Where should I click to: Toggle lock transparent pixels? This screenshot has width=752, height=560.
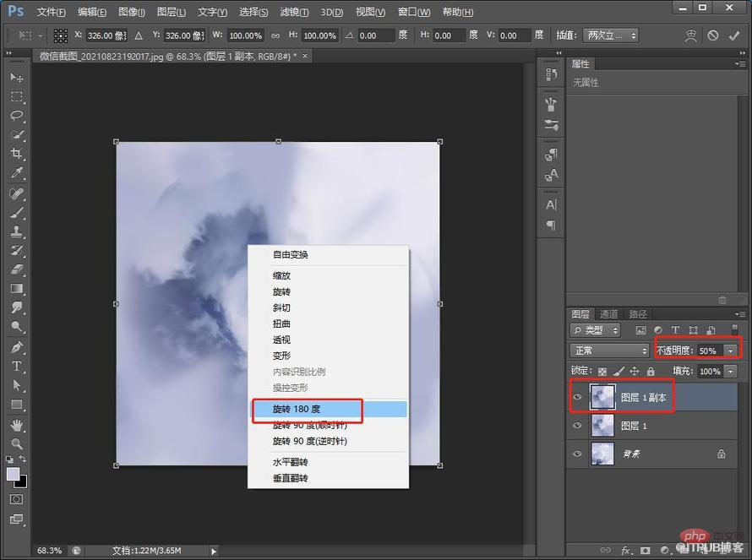(602, 371)
